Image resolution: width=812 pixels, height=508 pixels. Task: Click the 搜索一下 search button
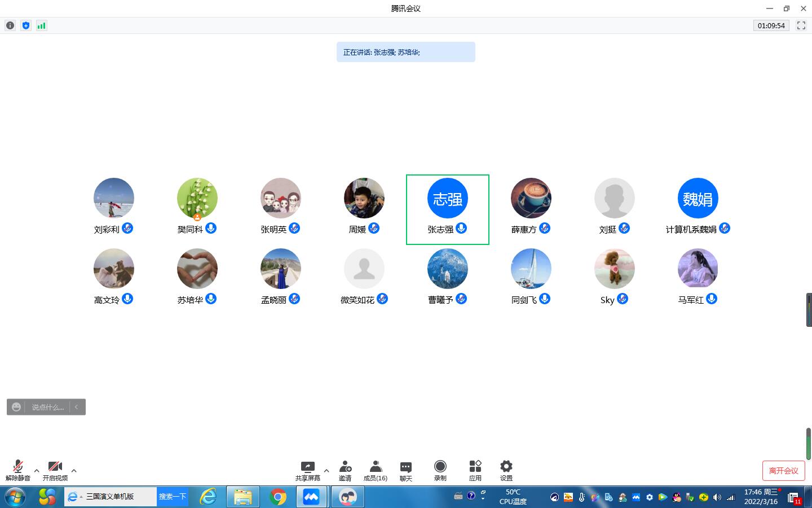(x=173, y=497)
